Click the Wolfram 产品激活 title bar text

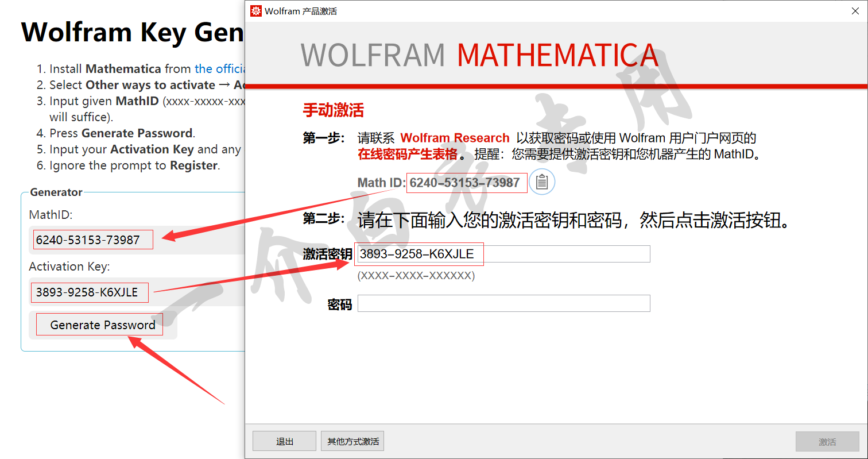coord(301,11)
